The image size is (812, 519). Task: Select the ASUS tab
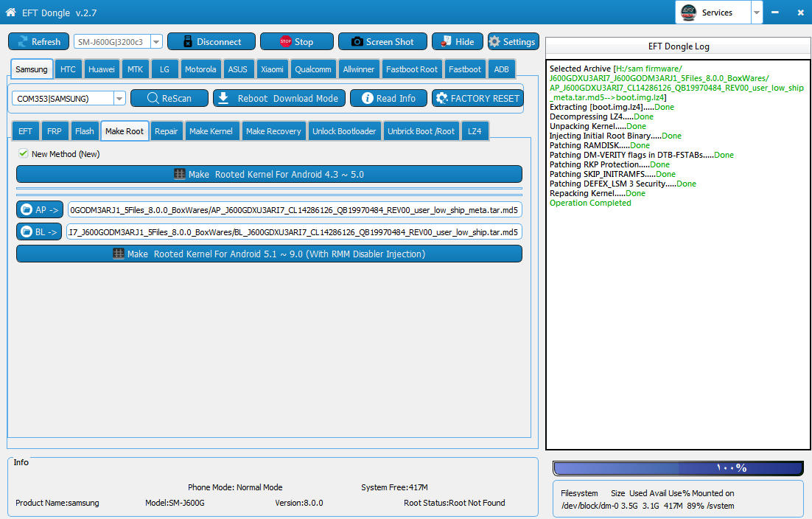pyautogui.click(x=238, y=69)
